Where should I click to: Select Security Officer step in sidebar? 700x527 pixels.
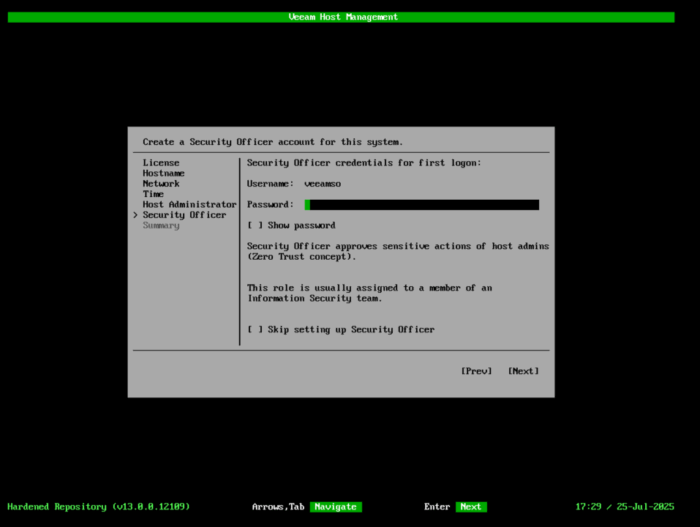[184, 215]
